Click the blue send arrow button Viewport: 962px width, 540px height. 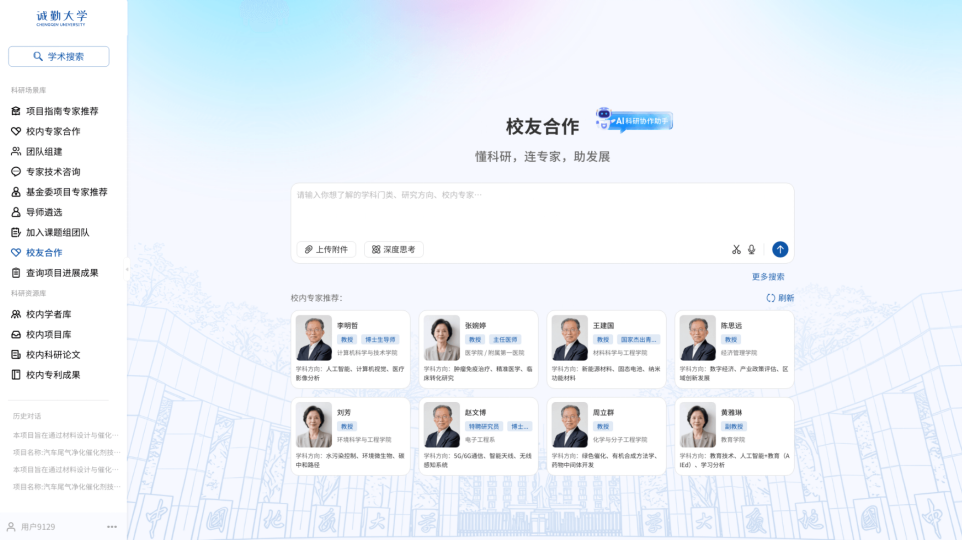tap(780, 250)
